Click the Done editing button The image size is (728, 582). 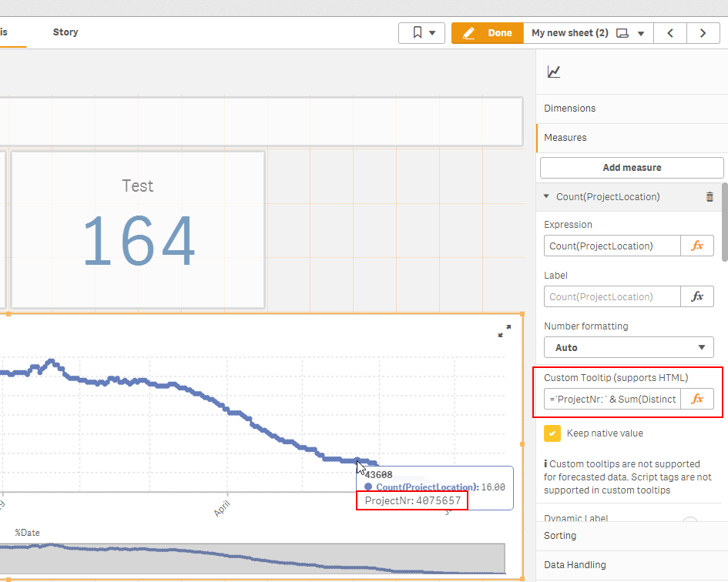pos(487,33)
